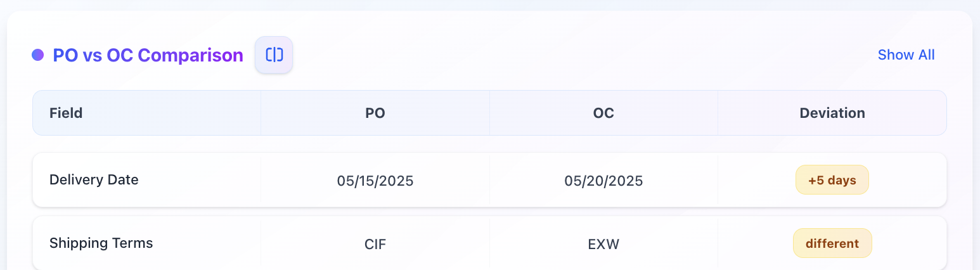The height and width of the screenshot is (270, 980).
Task: Click the PO date 05/15/2025
Action: tap(375, 181)
